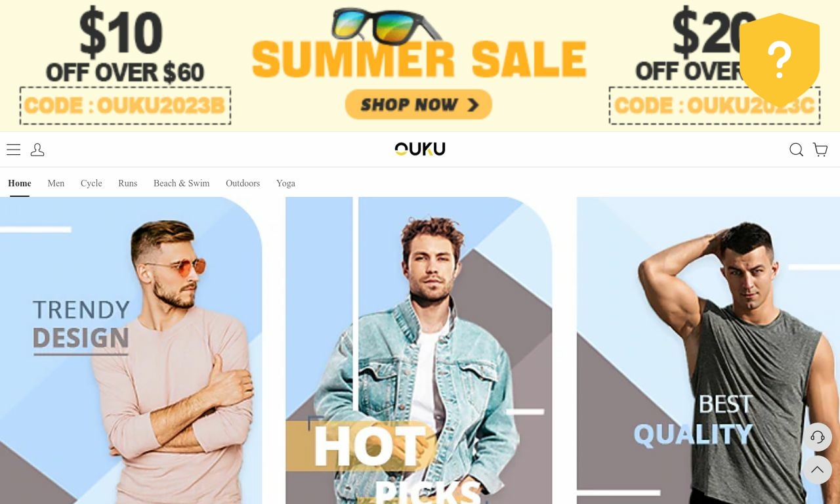Image resolution: width=840 pixels, height=504 pixels.
Task: Open the hamburger menu icon
Action: tap(13, 150)
